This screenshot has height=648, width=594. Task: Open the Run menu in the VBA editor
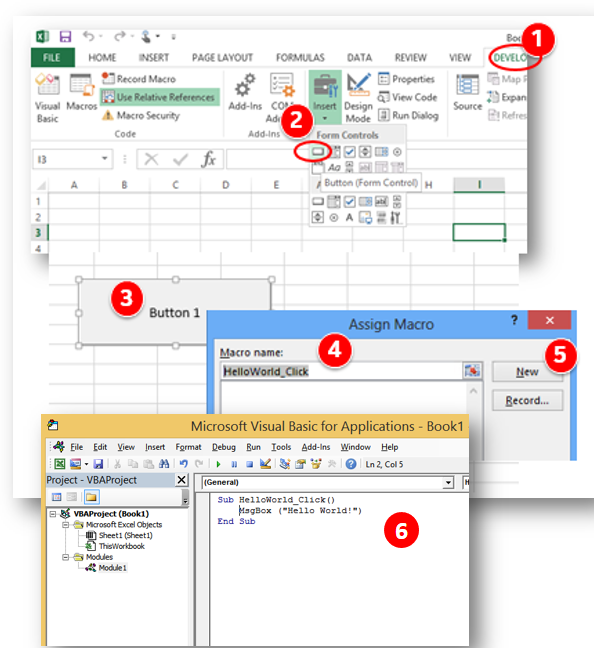click(253, 447)
